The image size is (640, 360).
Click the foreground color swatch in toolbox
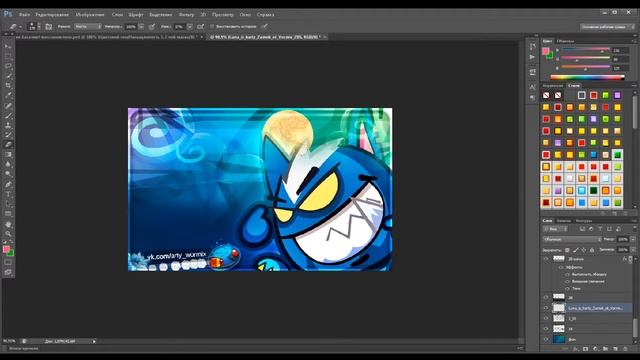(x=6, y=249)
